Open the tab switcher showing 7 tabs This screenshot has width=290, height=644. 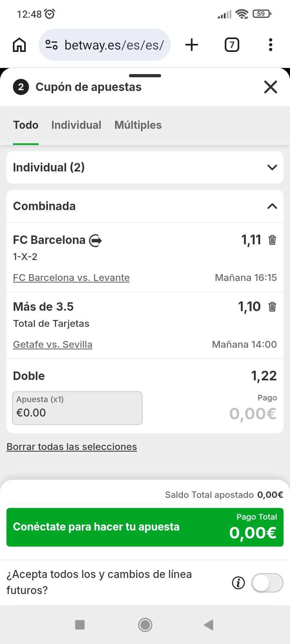(x=232, y=45)
